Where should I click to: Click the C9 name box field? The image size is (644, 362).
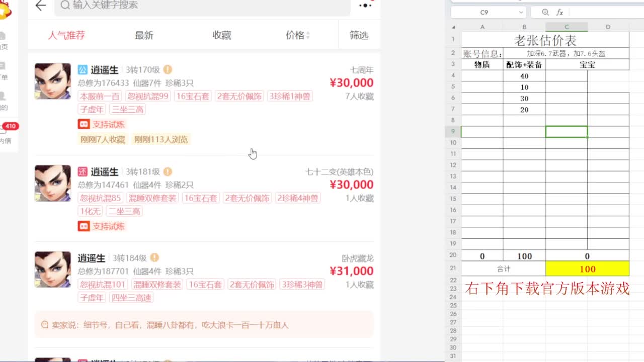pos(484,12)
